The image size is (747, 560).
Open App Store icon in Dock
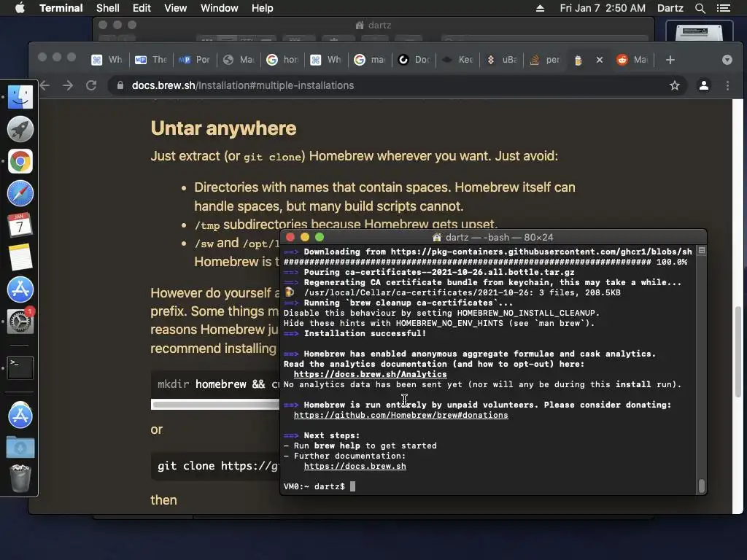click(x=20, y=289)
